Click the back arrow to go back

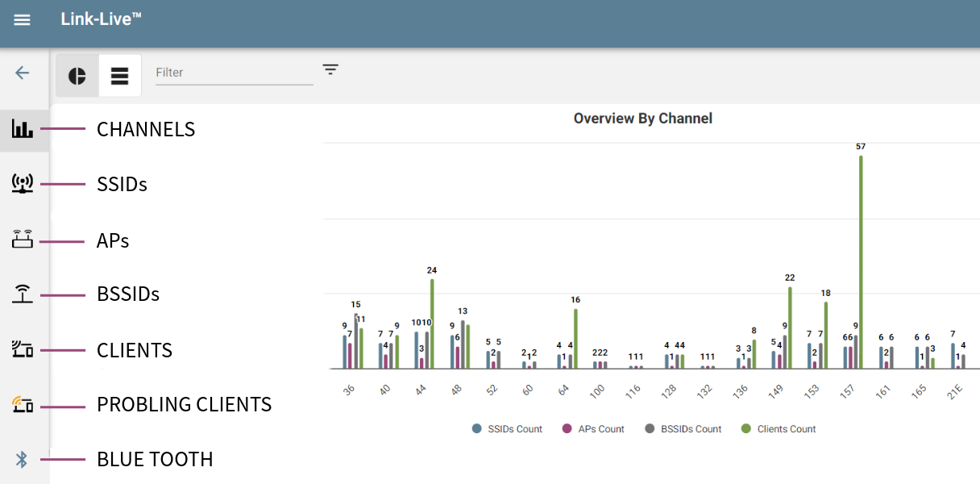[x=23, y=72]
